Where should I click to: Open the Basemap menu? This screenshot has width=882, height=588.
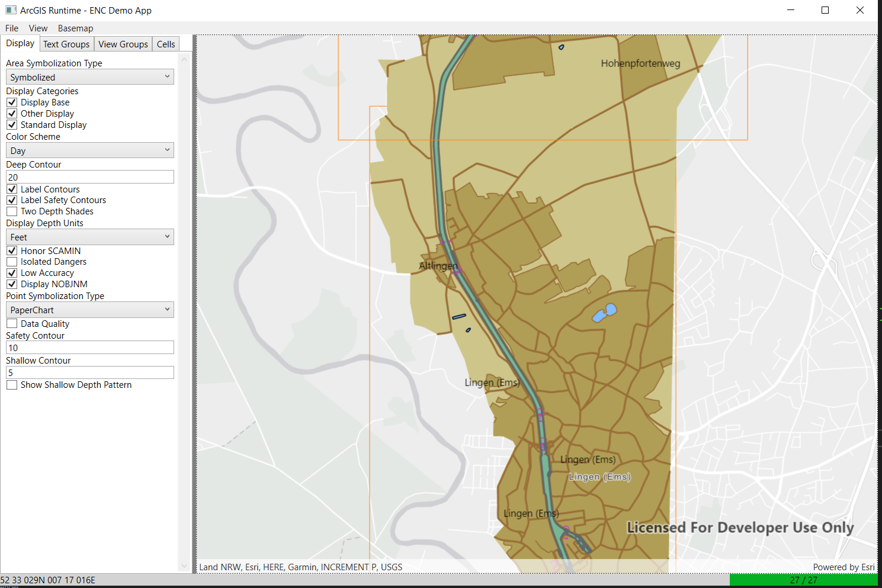[x=75, y=28]
